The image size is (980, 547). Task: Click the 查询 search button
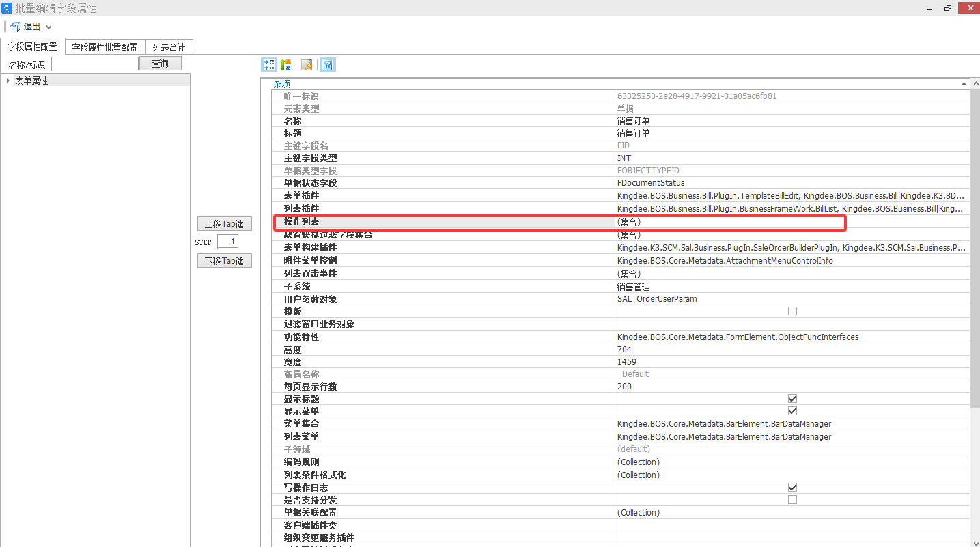point(160,64)
